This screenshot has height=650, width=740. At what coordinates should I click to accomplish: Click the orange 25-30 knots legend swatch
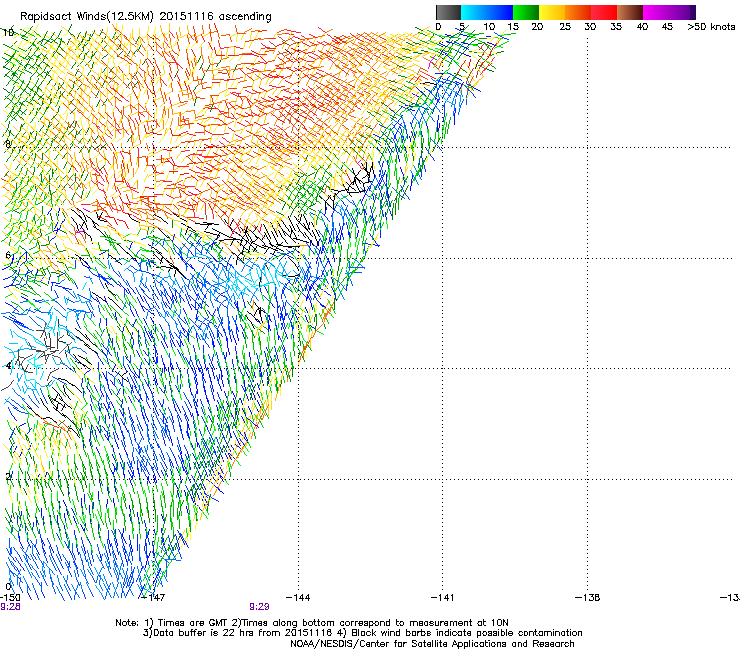click(x=578, y=12)
